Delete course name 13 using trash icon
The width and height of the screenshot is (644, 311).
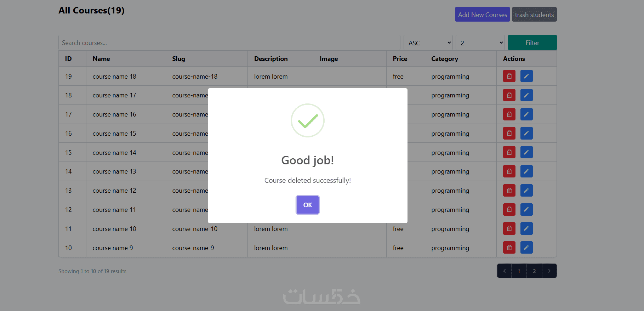509,171
